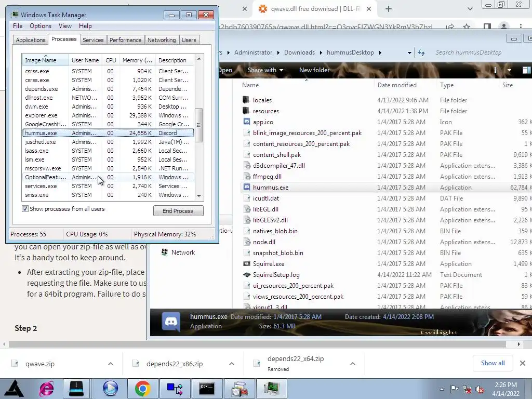Switch to the Applications tab
Viewport: 532px width, 399px height.
[x=31, y=40]
